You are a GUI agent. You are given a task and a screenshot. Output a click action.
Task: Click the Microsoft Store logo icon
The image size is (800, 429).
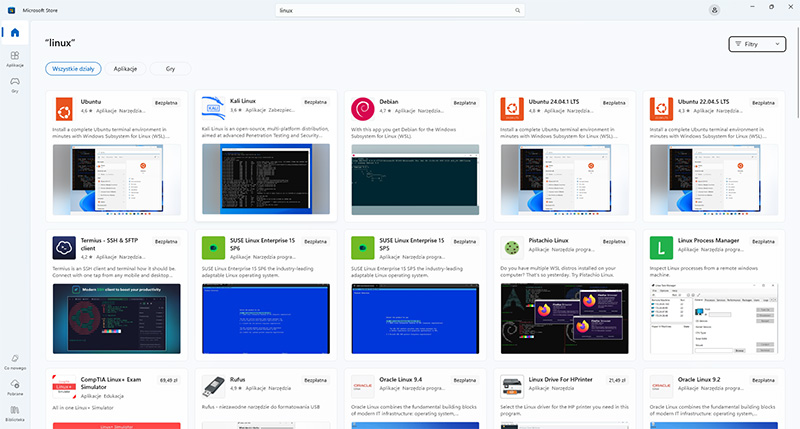coord(11,10)
